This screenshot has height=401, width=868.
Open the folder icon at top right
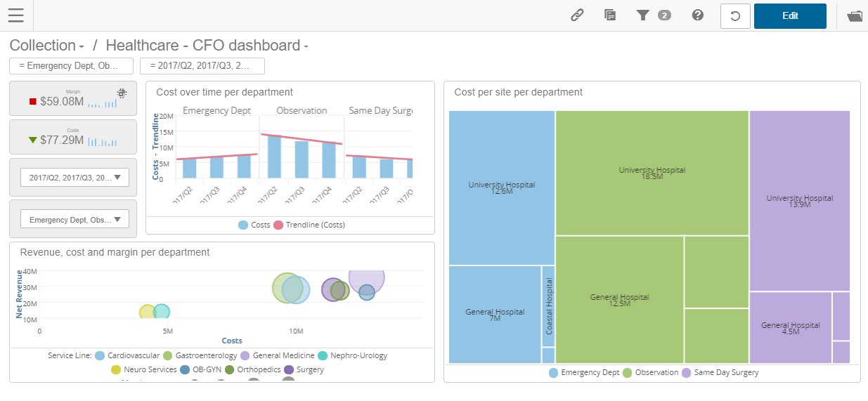pyautogui.click(x=855, y=16)
